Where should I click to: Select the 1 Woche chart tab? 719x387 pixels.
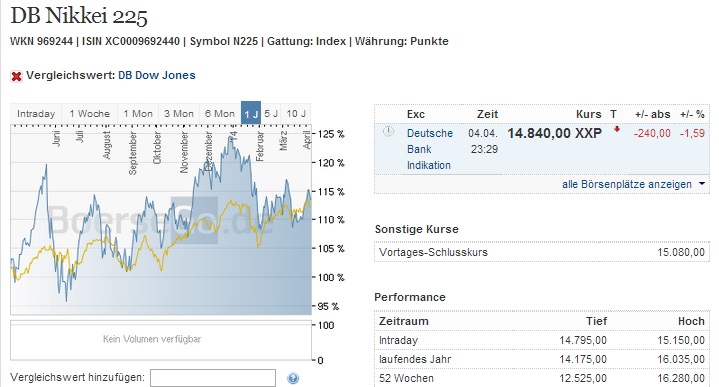pyautogui.click(x=89, y=114)
